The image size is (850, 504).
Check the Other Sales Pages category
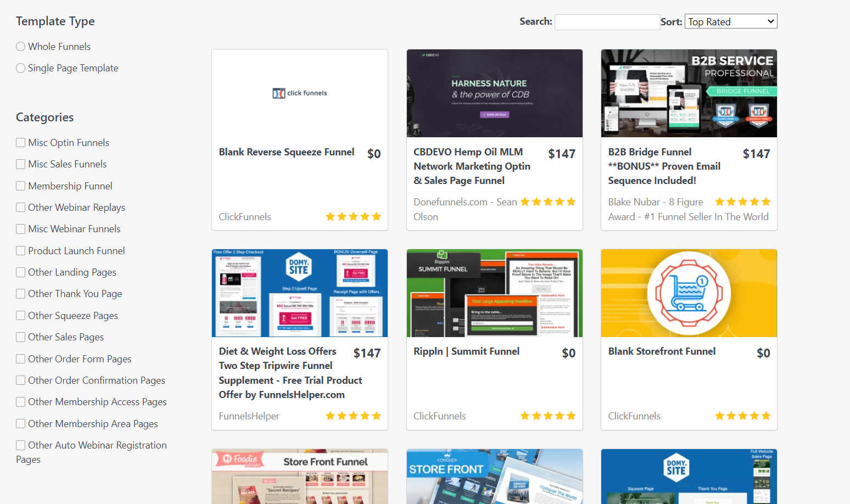(21, 337)
